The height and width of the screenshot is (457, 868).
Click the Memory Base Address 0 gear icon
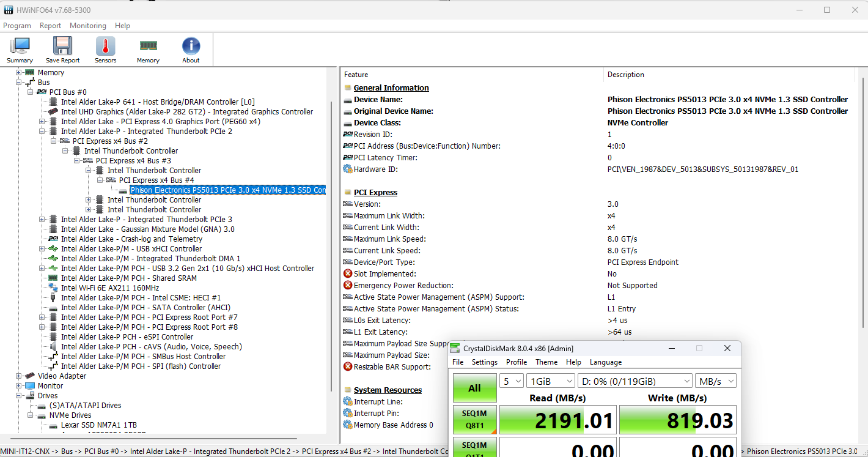[x=348, y=425]
